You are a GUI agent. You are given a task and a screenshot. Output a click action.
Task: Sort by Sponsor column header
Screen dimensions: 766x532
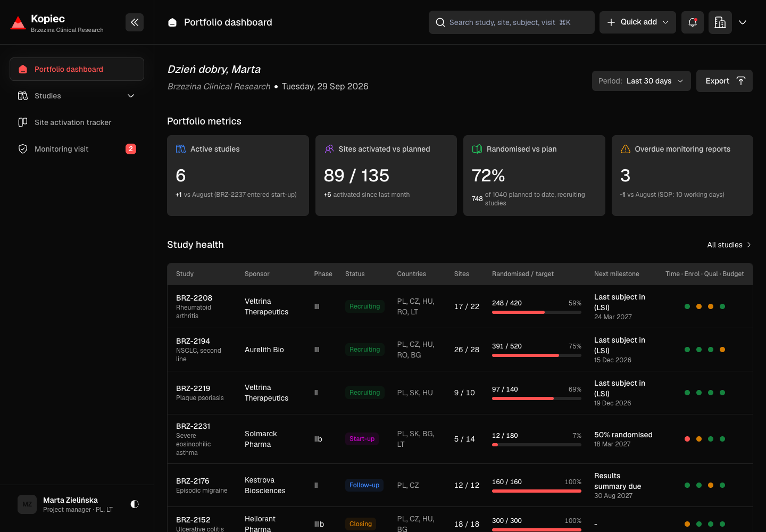[257, 274]
